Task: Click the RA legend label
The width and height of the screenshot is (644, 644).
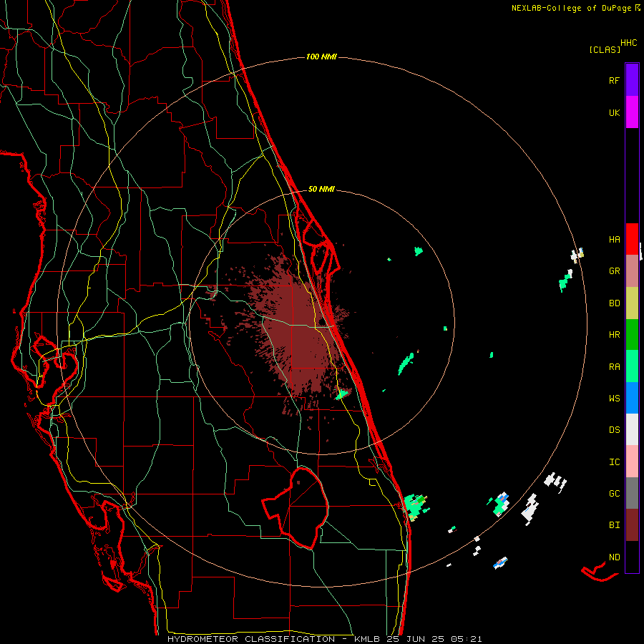Action: [614, 366]
